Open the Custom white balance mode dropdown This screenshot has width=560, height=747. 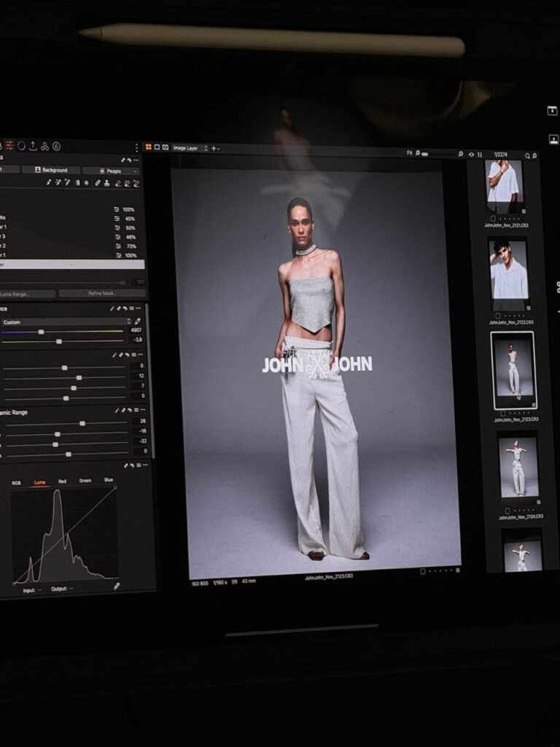pos(66,322)
